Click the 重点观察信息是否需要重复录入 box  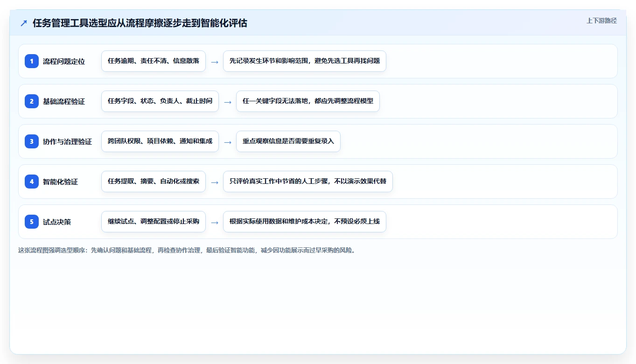point(288,141)
